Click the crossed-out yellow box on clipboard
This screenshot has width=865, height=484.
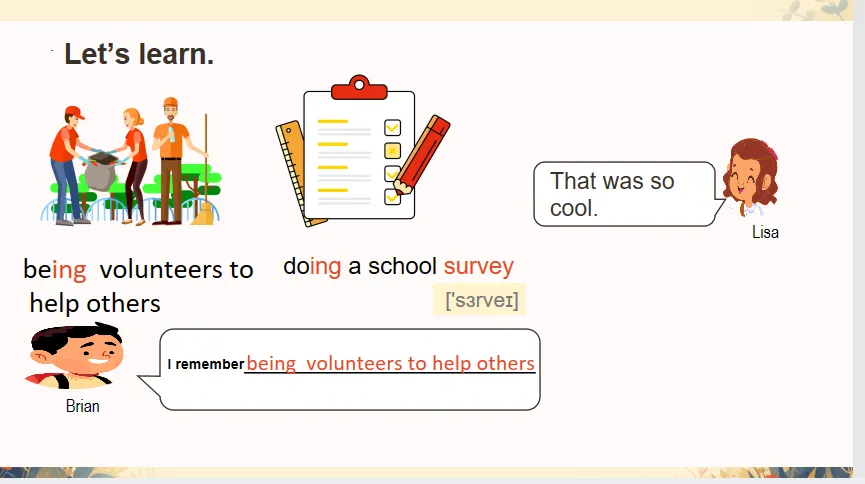pos(392,151)
